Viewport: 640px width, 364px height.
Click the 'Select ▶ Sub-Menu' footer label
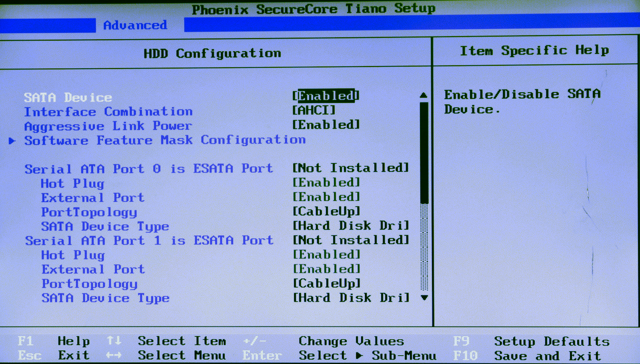coord(367,355)
